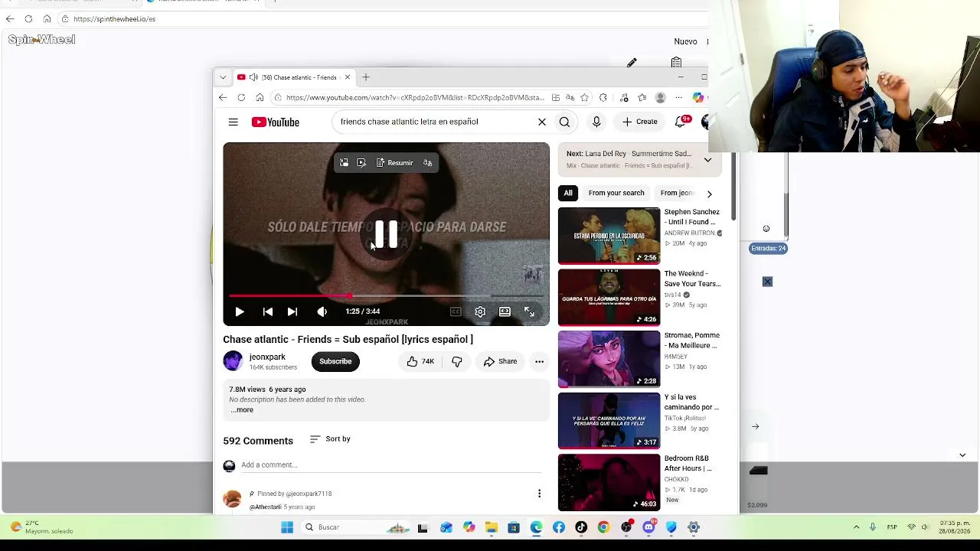Share the Chase Atlantic video
Image resolution: width=980 pixels, height=551 pixels.
click(499, 361)
